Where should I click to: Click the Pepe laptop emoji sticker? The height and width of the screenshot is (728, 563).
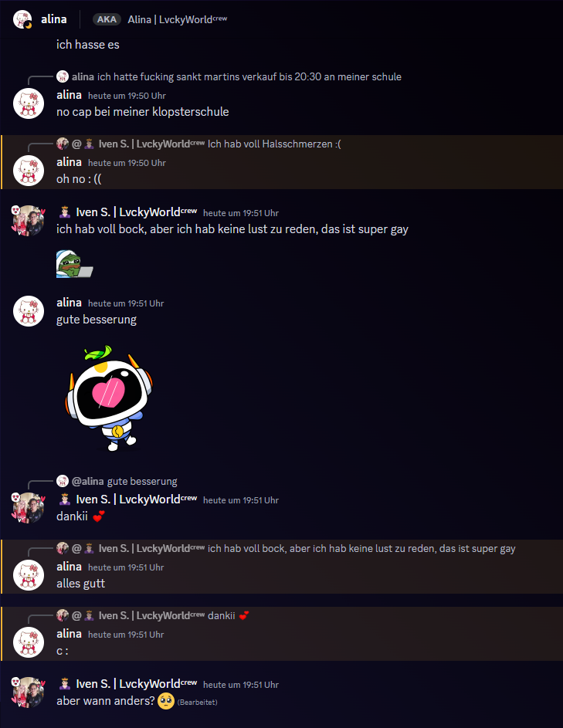tap(74, 264)
